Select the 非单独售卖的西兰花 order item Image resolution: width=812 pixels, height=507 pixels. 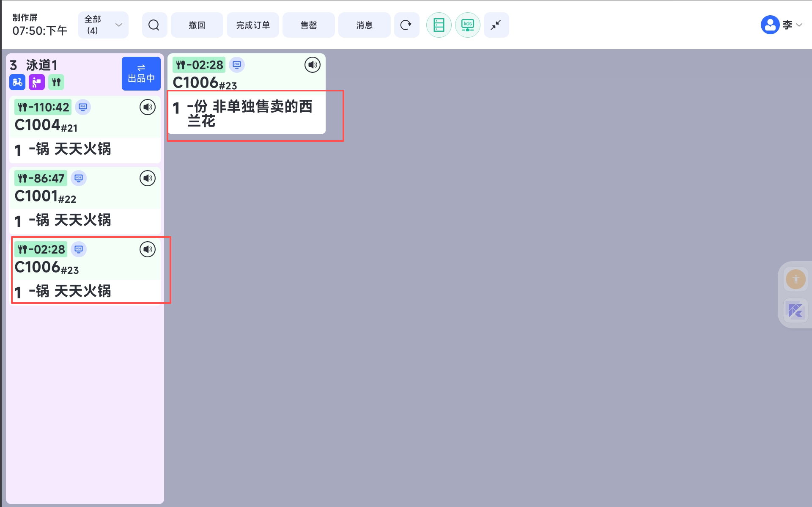coord(250,113)
